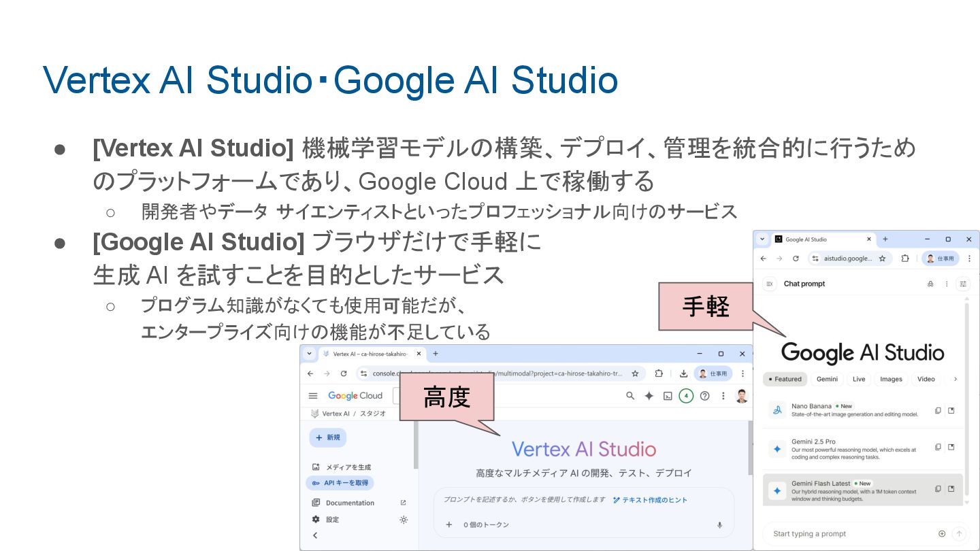Collapse the Vertex AI side panel arrow

pyautogui.click(x=315, y=536)
